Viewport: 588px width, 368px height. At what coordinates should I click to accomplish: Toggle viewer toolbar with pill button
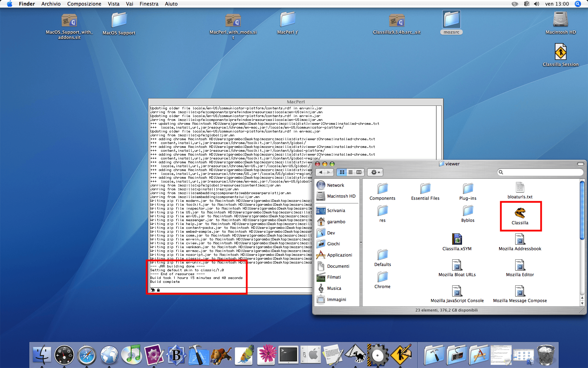tap(581, 164)
